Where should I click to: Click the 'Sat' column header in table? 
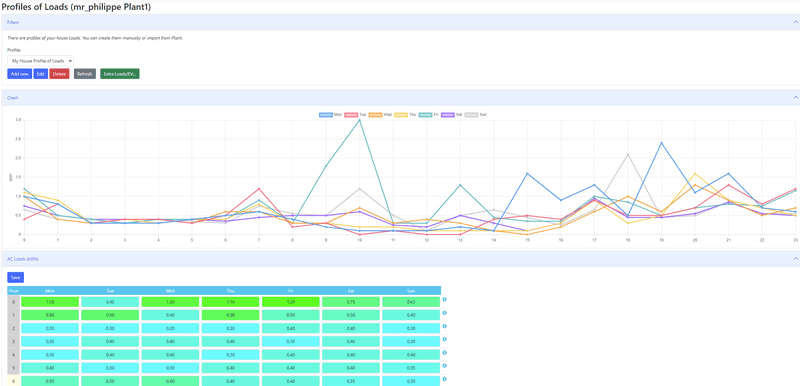[x=351, y=291]
